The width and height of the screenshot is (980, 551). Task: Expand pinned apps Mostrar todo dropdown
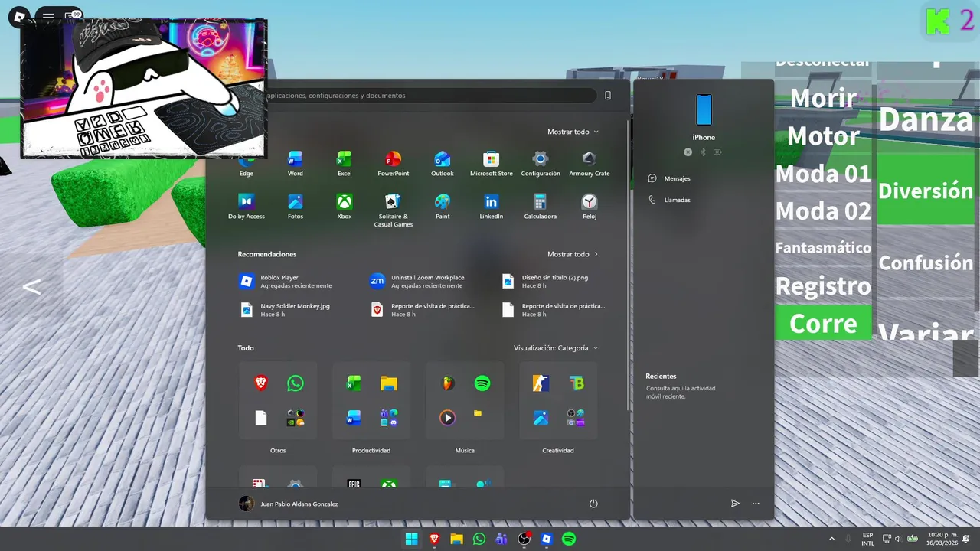tap(573, 132)
